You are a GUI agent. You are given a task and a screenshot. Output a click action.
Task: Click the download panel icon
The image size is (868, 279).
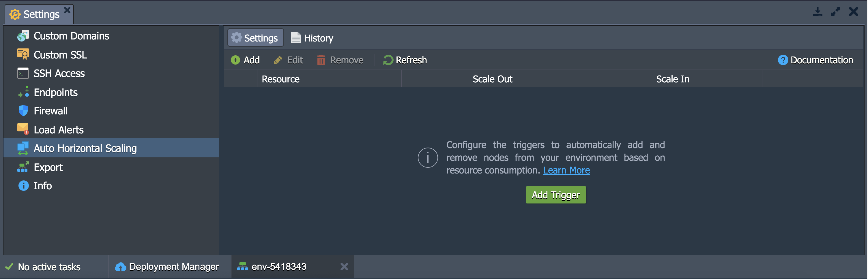coord(818,12)
